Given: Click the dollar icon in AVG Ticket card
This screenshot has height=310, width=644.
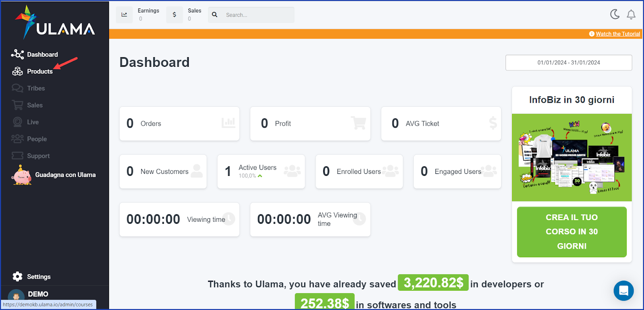Looking at the screenshot, I should point(493,123).
